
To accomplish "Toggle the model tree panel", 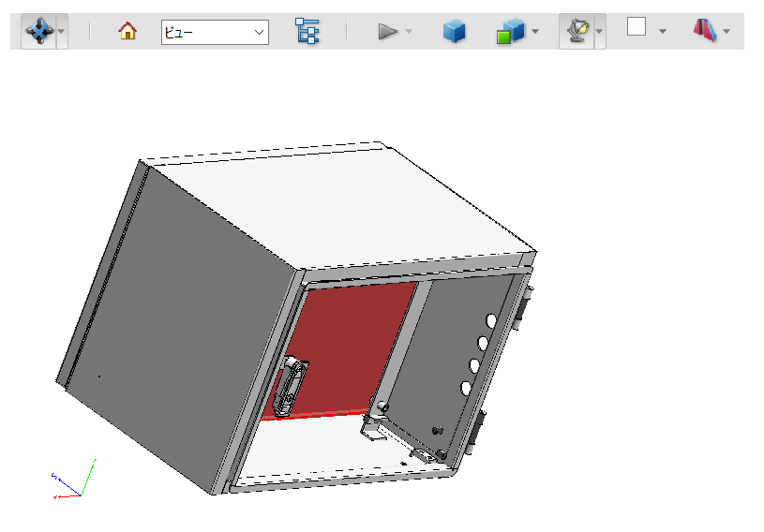I will 307,31.
